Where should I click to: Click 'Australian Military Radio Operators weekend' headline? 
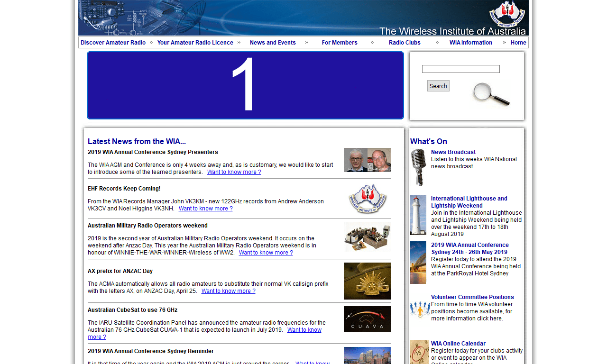(x=147, y=226)
